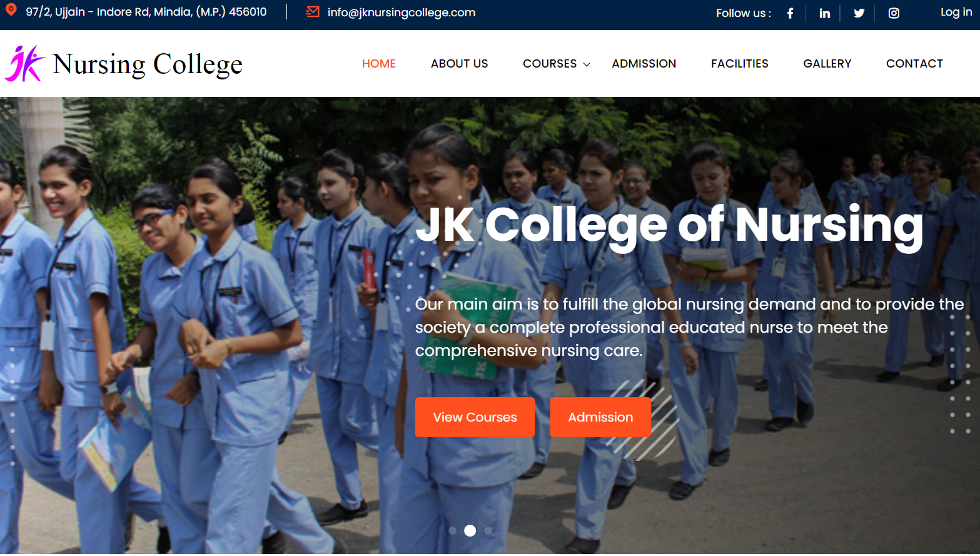Open the Facebook social icon
The height and width of the screenshot is (556, 980).
[790, 13]
